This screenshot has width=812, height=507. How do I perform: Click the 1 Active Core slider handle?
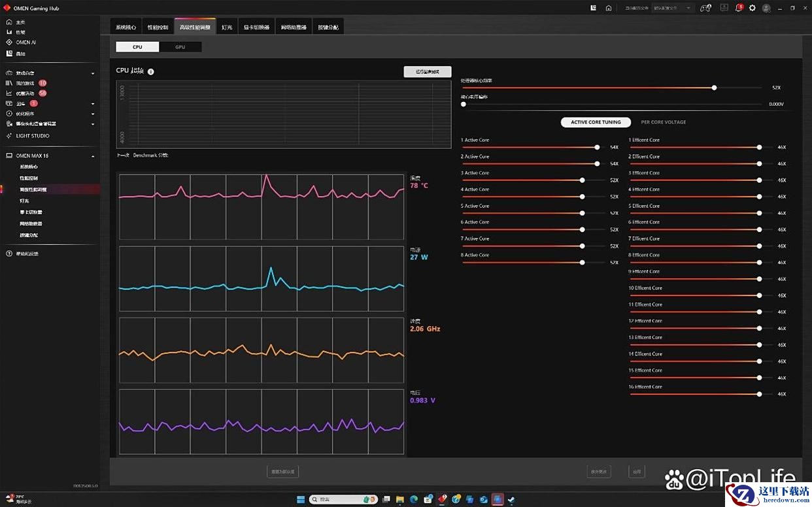pos(597,147)
